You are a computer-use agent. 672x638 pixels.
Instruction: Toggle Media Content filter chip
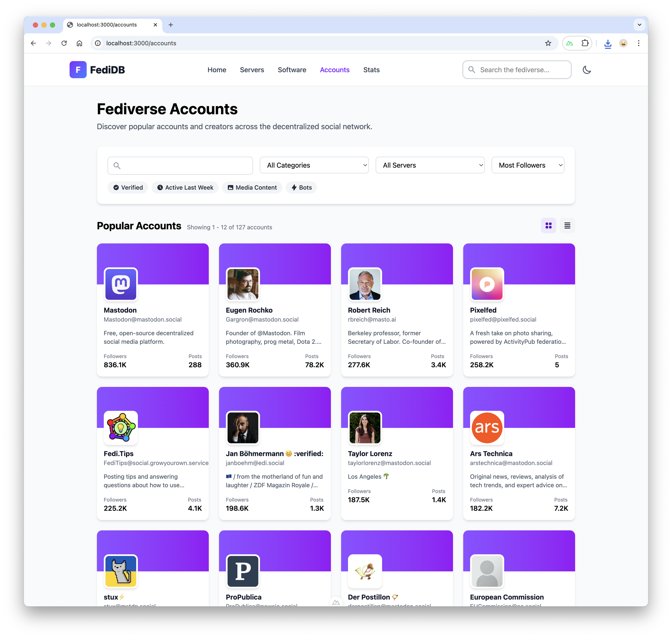tap(252, 187)
